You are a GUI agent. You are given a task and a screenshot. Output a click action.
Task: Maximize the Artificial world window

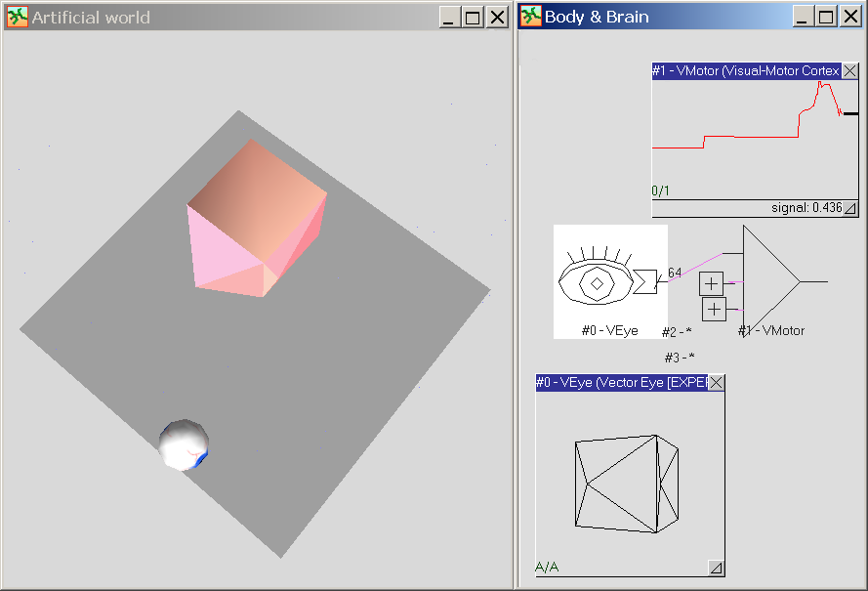(473, 17)
